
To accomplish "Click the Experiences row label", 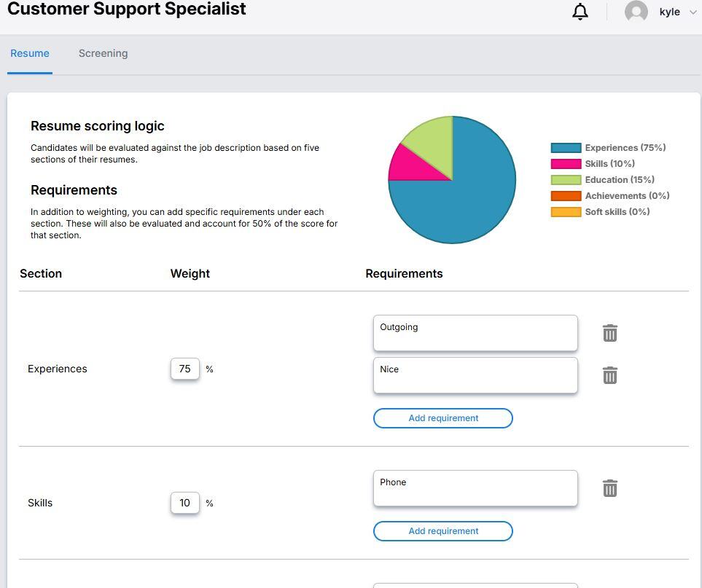I will click(x=58, y=369).
